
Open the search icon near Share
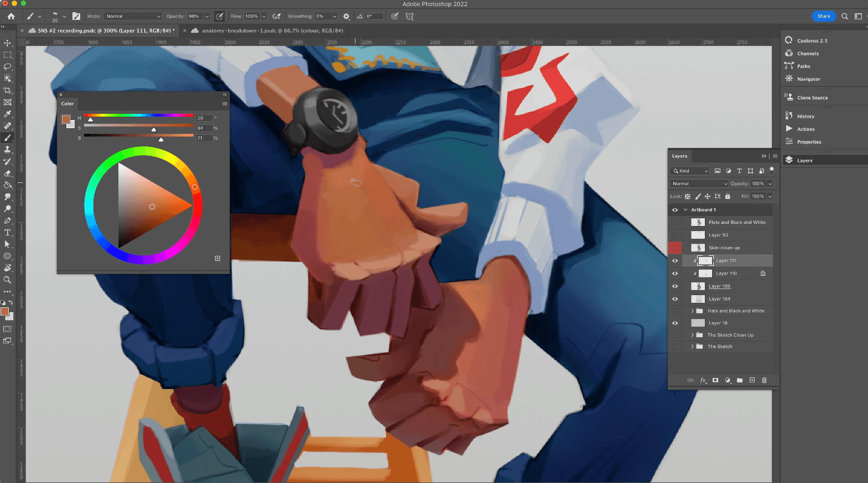coord(845,17)
